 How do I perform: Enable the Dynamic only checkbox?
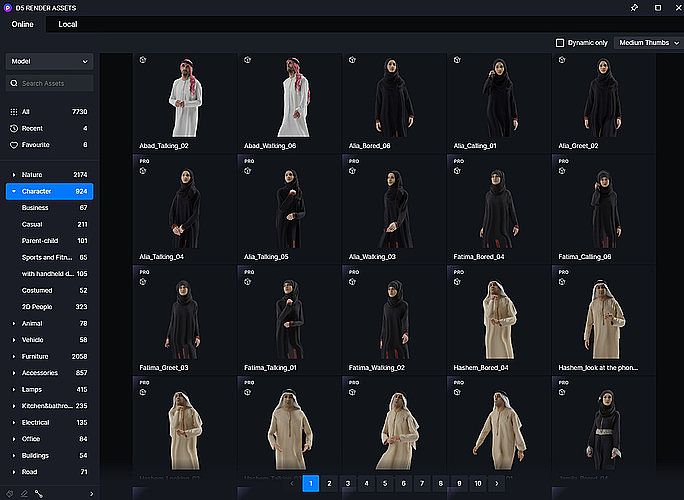(x=560, y=42)
